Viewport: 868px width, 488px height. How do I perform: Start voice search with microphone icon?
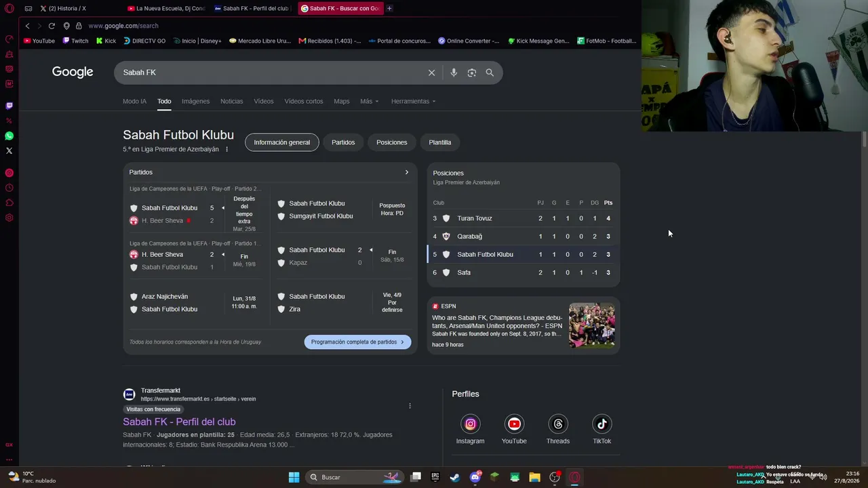click(x=454, y=73)
